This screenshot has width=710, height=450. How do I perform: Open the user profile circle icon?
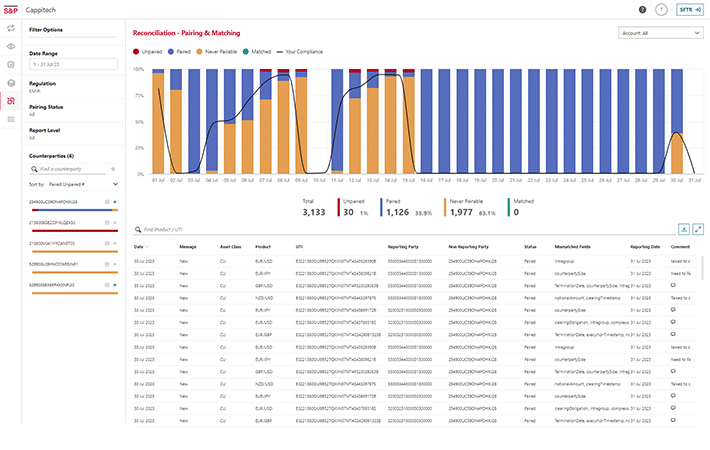pos(661,10)
